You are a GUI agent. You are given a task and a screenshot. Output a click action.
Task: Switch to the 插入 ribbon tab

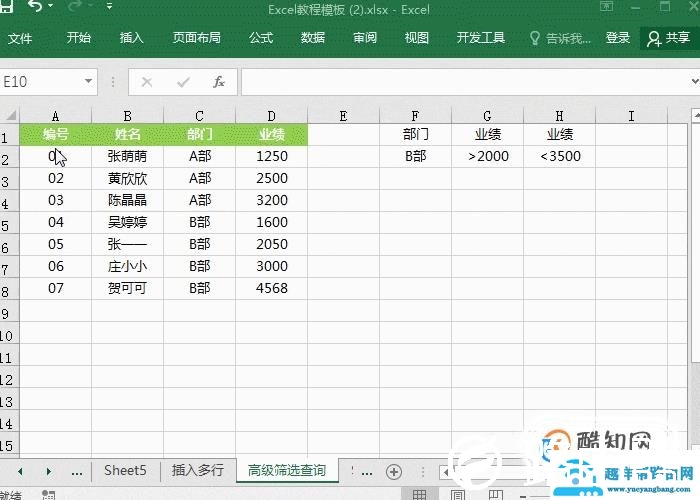(x=132, y=38)
